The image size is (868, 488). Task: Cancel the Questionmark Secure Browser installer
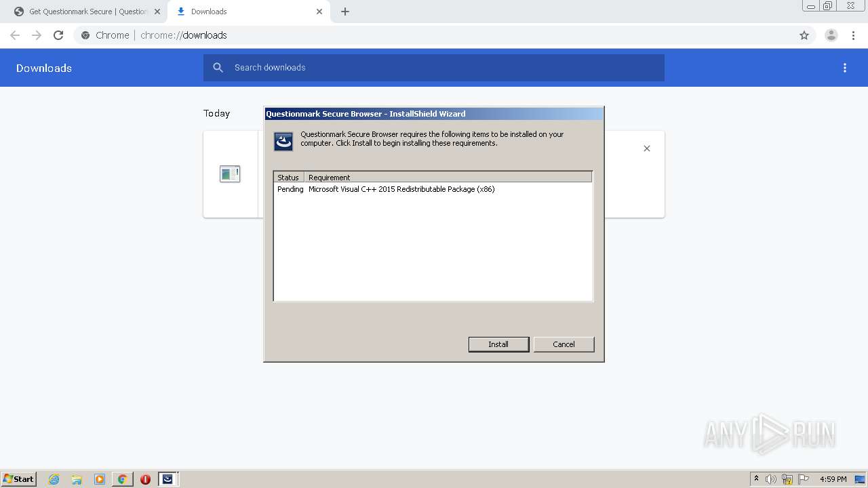564,344
